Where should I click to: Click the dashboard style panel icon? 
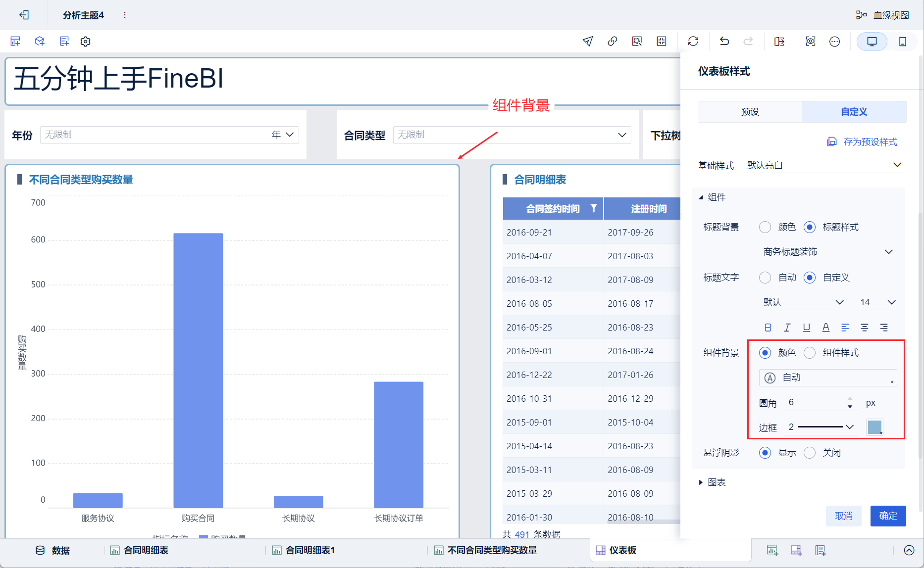pyautogui.click(x=779, y=41)
